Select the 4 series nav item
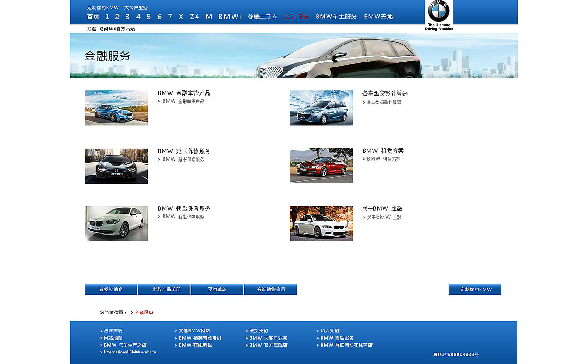 click(x=138, y=17)
